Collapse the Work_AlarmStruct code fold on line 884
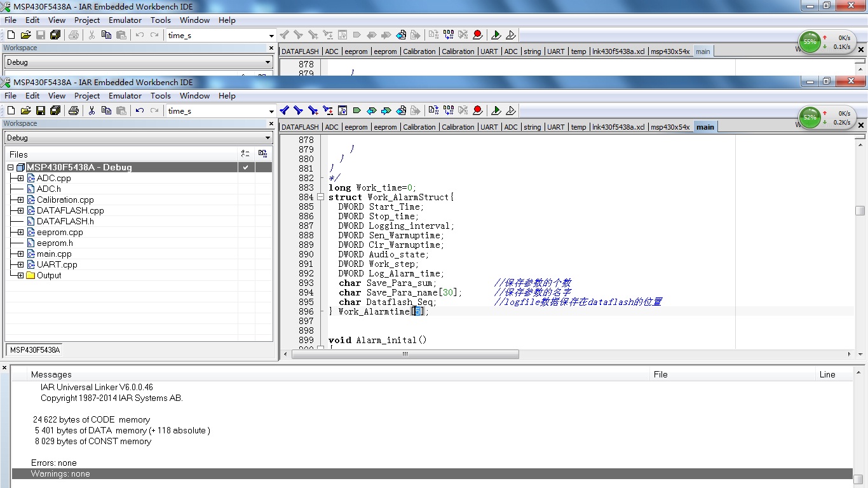 click(x=320, y=197)
